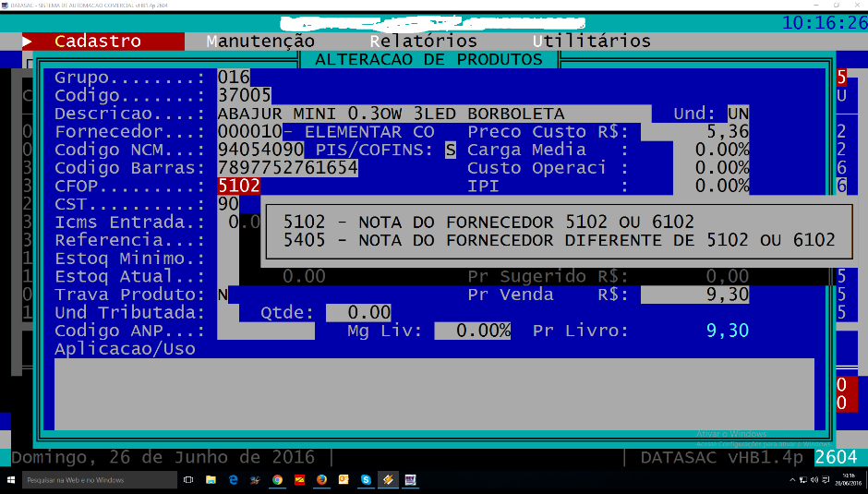Open File Explorer from the taskbar

pos(211,479)
